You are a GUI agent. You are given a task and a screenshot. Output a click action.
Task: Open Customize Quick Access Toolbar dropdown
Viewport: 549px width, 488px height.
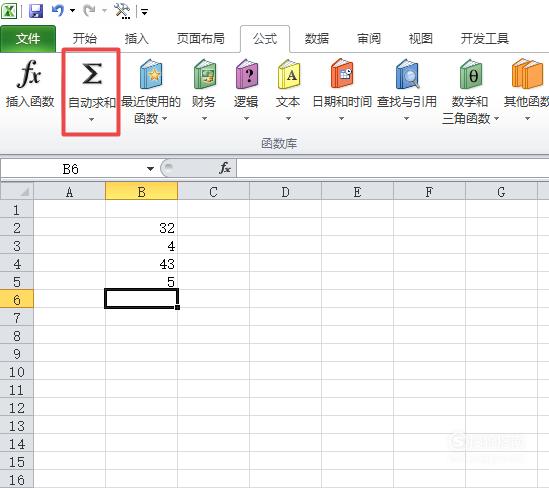[x=144, y=12]
